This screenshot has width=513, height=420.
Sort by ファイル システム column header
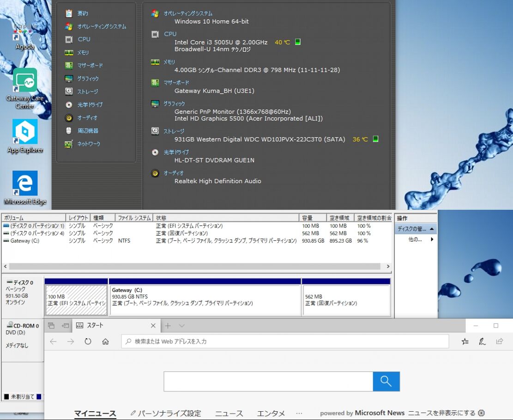point(134,218)
